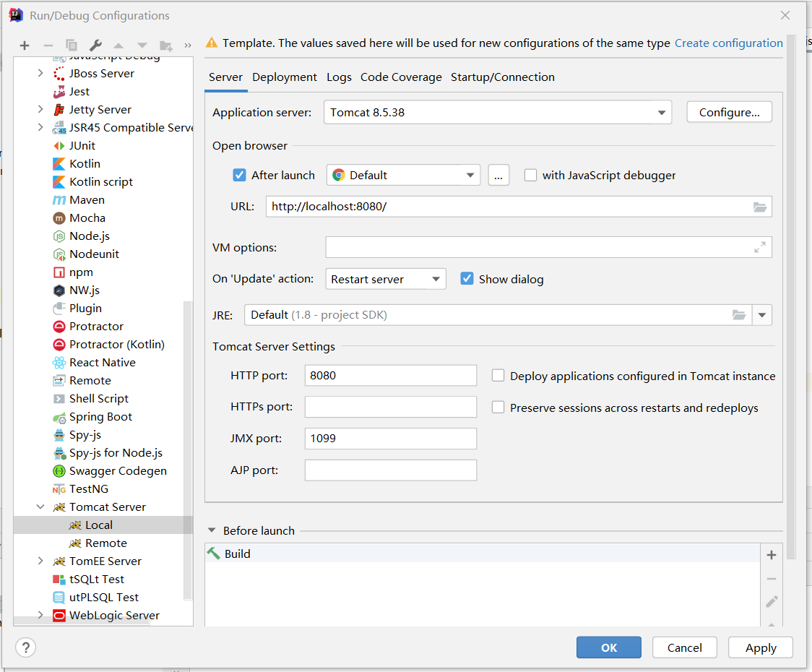Screen dimensions: 812x672
Task: Browse URL with folder icon
Action: click(x=760, y=207)
